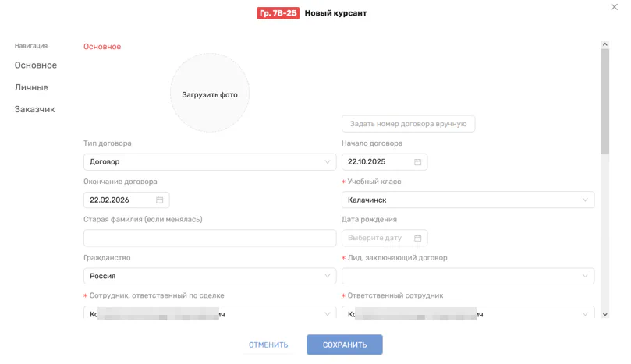This screenshot has width=631, height=364.
Task: Click calendar icon in Окончание договора field
Action: pos(159,200)
